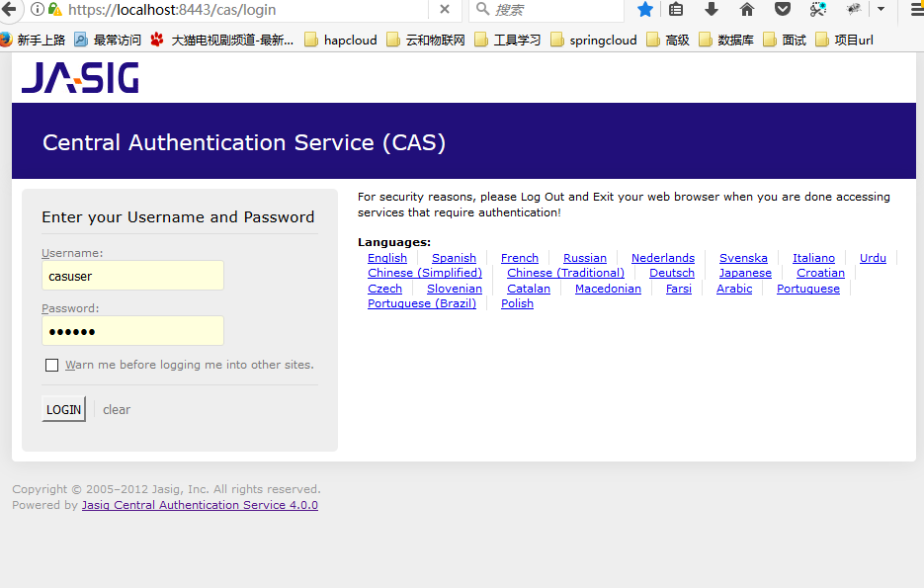Open the 最常访问 bookmark
The width and height of the screenshot is (924, 588).
108,41
